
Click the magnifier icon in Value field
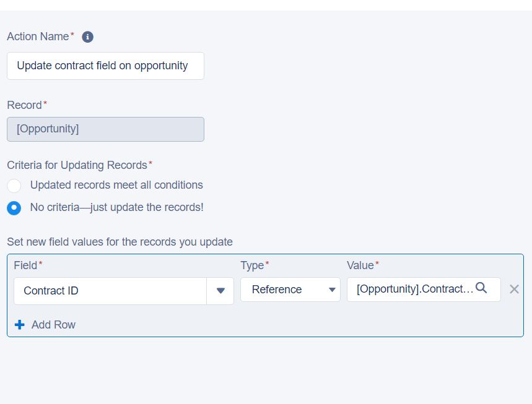pyautogui.click(x=481, y=288)
